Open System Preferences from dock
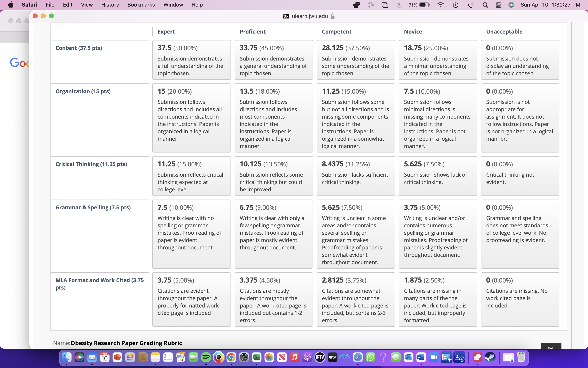Screen dimensions: 588x368 [x=244, y=357]
